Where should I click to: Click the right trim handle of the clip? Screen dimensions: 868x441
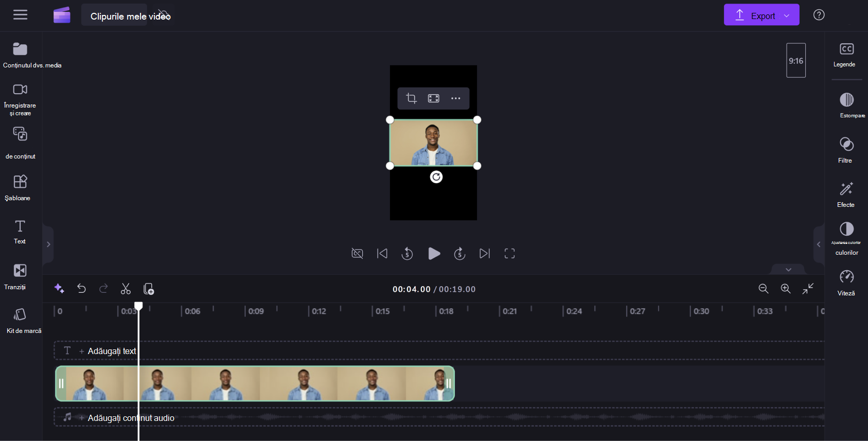(x=449, y=383)
